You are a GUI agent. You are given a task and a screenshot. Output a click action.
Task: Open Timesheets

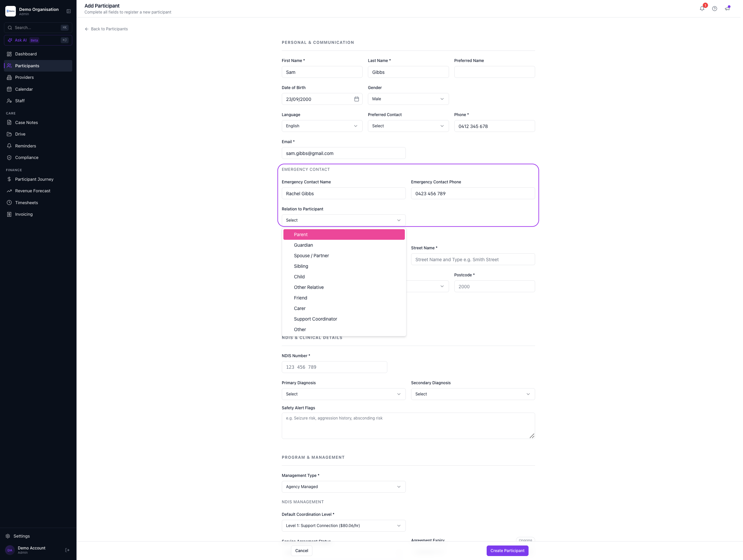pos(38,202)
